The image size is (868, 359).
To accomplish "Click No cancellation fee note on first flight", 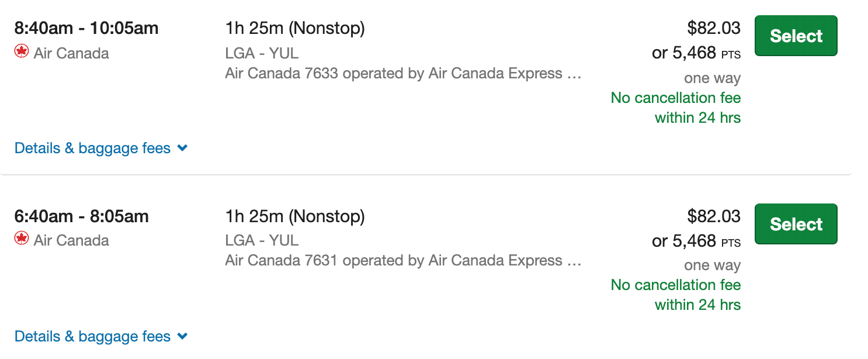I will pos(676,108).
